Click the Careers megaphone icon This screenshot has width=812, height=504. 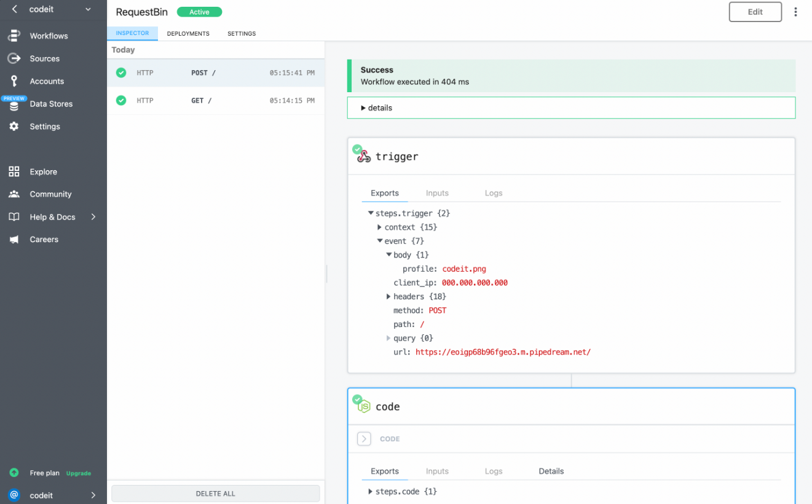[x=14, y=240]
